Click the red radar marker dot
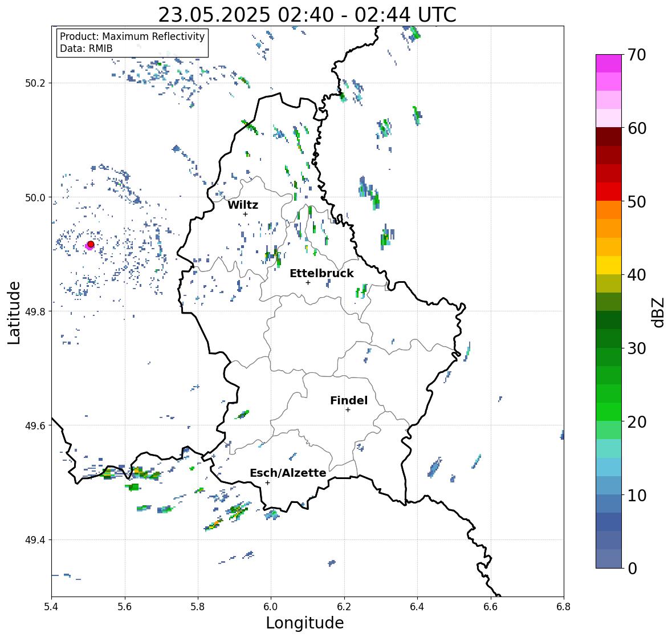The height and width of the screenshot is (637, 672). pyautogui.click(x=91, y=244)
